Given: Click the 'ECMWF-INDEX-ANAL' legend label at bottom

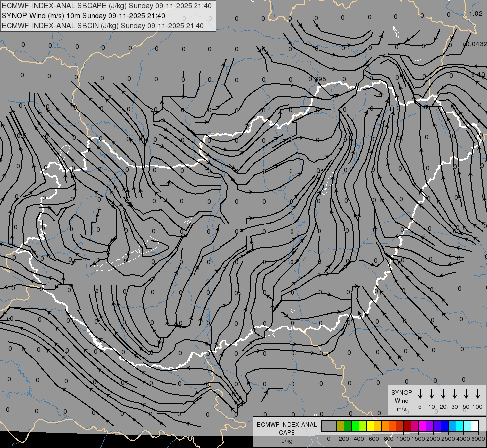Looking at the screenshot, I should [x=287, y=425].
